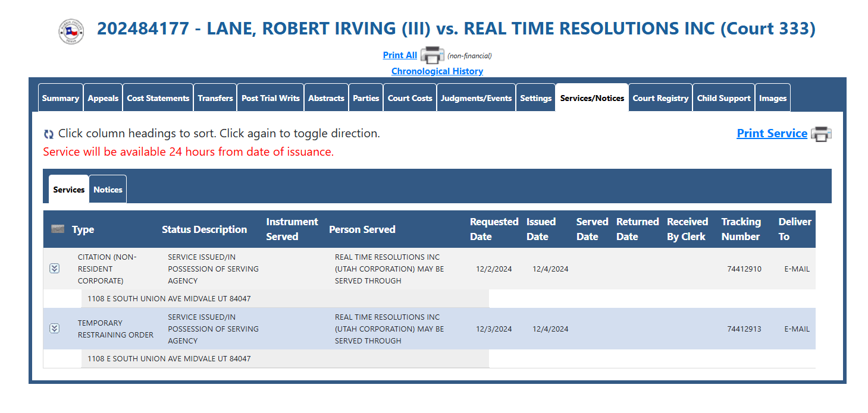
Task: Select the Services sub-tab
Action: 69,190
